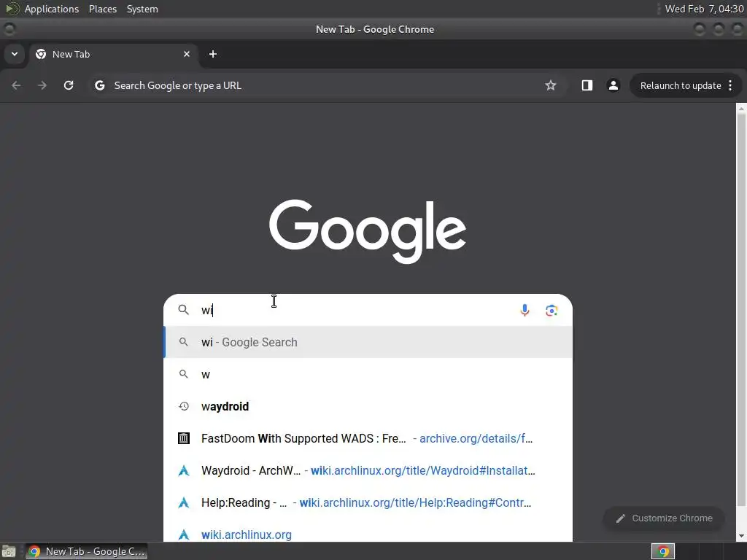Viewport: 747px width, 560px height.
Task: Bookmark this tab with the star icon
Action: click(551, 85)
